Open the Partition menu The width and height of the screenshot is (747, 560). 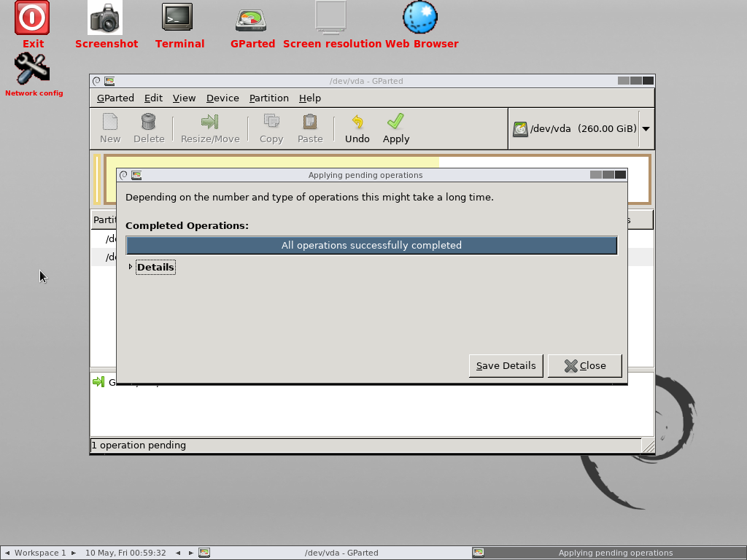pyautogui.click(x=268, y=98)
